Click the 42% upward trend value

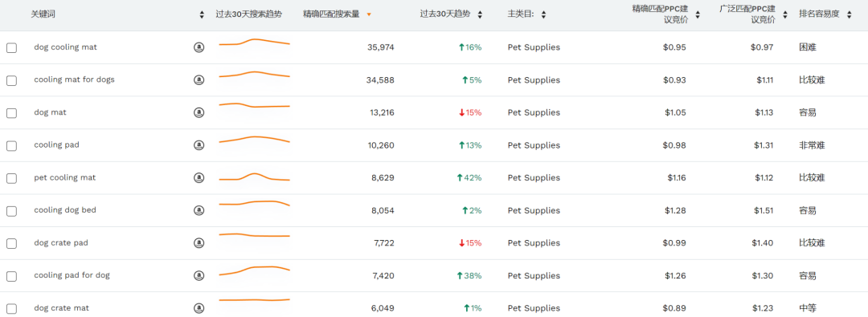469,177
